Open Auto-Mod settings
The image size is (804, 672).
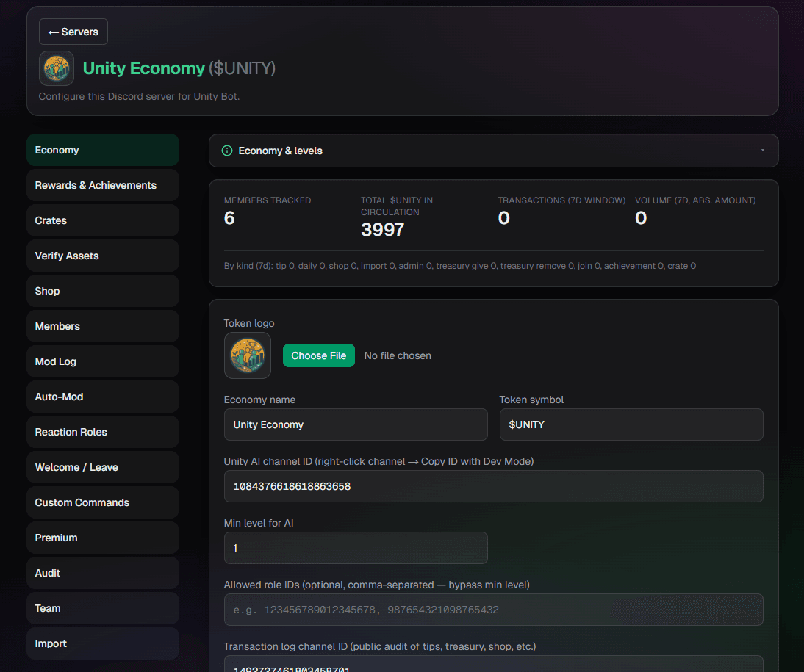tap(103, 397)
